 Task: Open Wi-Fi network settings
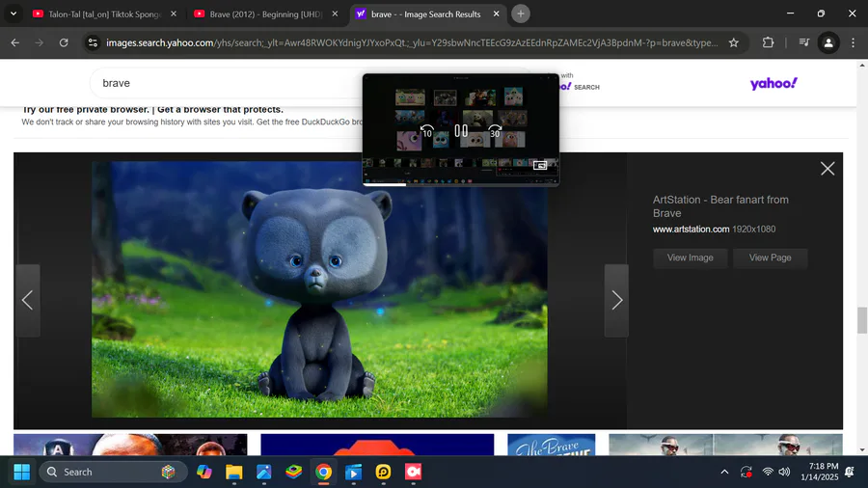coord(768,472)
